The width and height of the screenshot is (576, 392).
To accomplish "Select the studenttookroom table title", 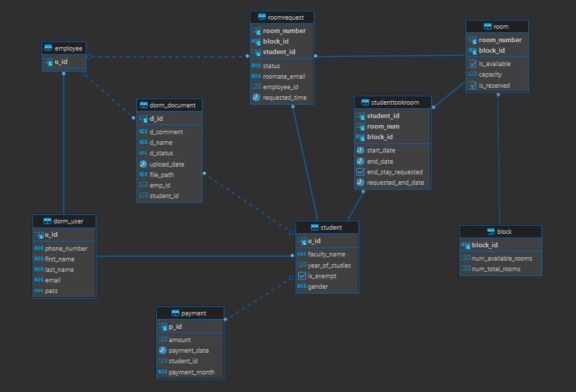I will pos(395,102).
